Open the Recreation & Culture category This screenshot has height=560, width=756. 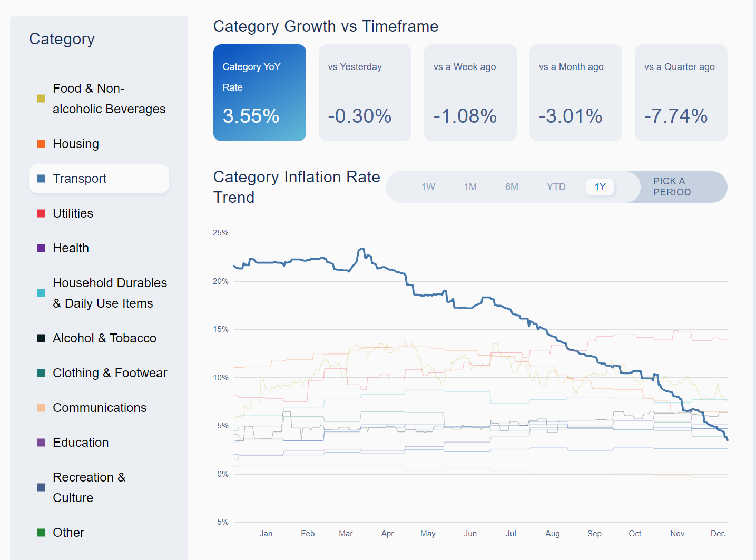coord(89,487)
